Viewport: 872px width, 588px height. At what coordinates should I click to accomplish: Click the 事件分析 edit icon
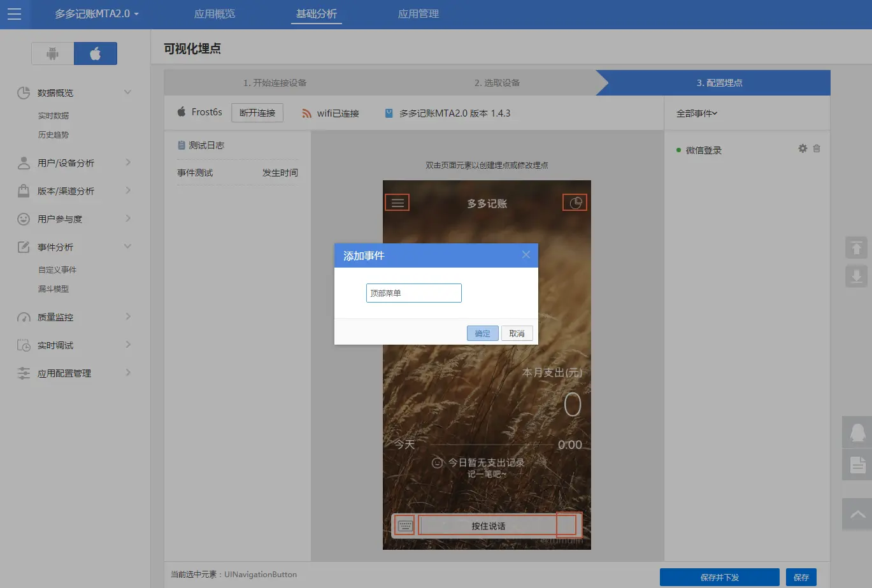24,247
